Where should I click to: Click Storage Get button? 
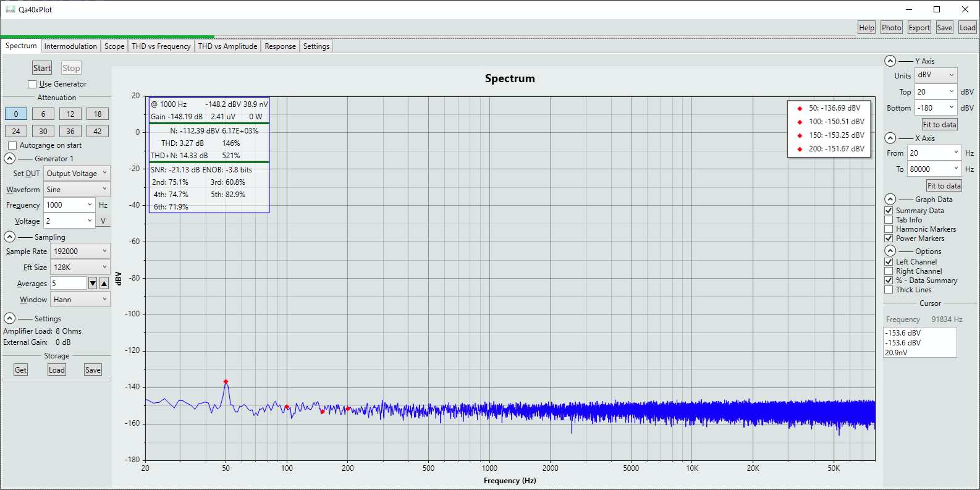click(20, 370)
